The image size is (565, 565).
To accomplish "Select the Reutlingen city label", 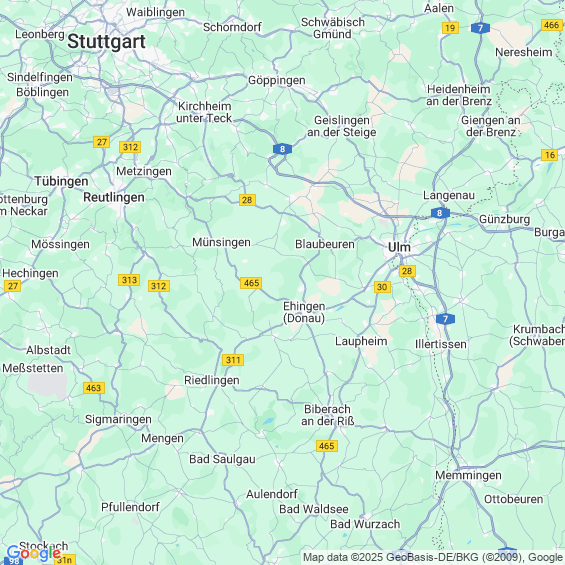I will click(114, 197).
